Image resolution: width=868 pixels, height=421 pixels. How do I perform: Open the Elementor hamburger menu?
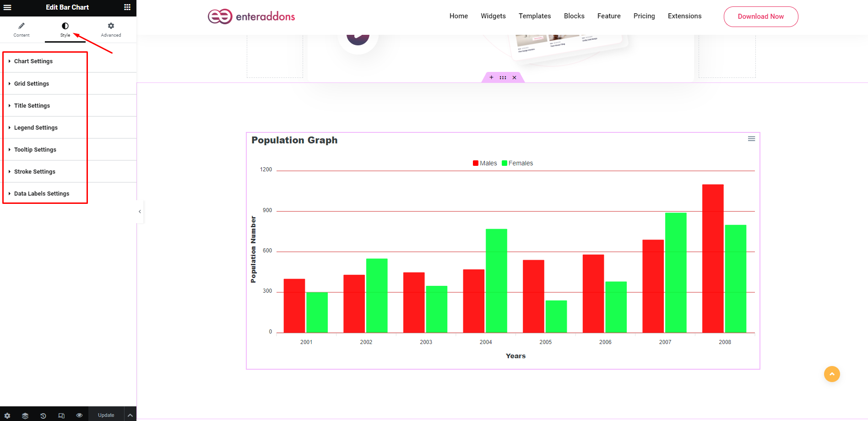pyautogui.click(x=7, y=7)
